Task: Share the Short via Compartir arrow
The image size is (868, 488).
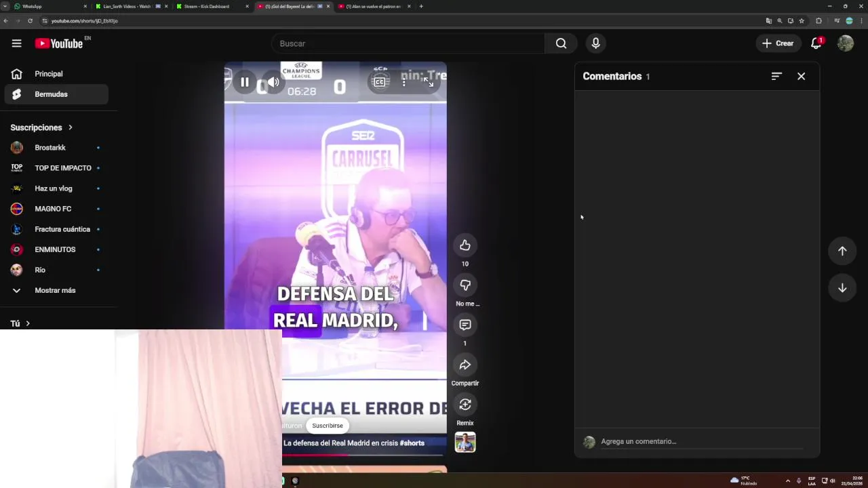Action: tap(465, 365)
